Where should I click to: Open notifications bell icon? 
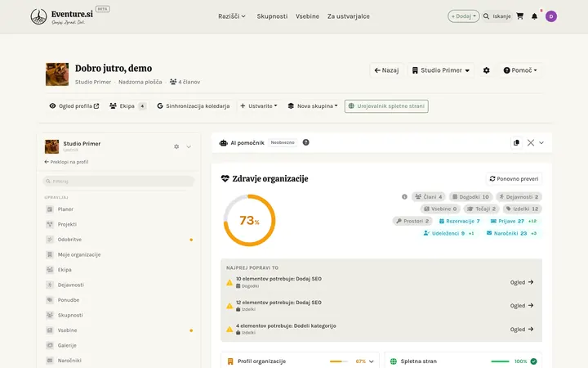point(534,16)
